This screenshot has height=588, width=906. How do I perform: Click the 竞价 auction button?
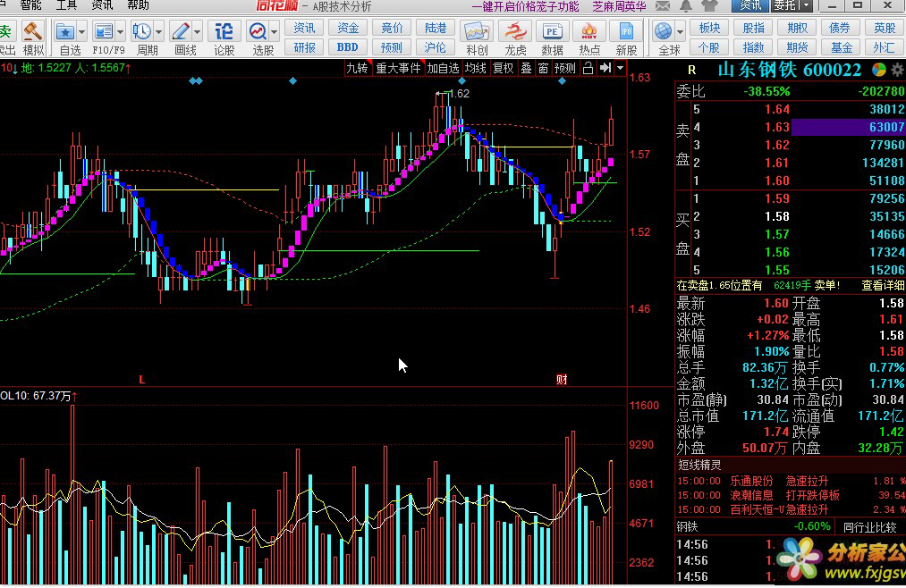392,28
